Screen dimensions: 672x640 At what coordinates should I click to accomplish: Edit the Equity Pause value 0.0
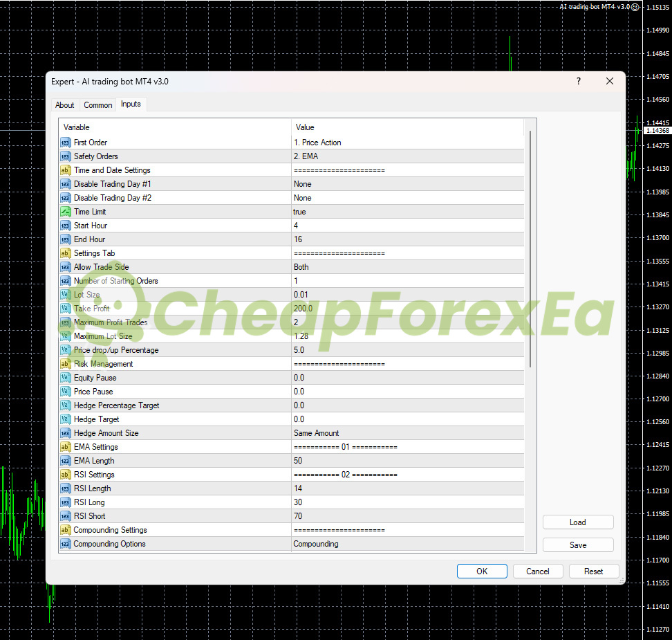[x=407, y=378]
